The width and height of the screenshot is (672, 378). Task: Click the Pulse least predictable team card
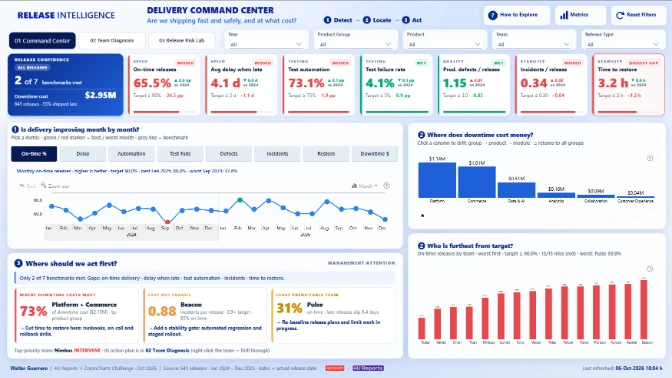[x=333, y=315]
